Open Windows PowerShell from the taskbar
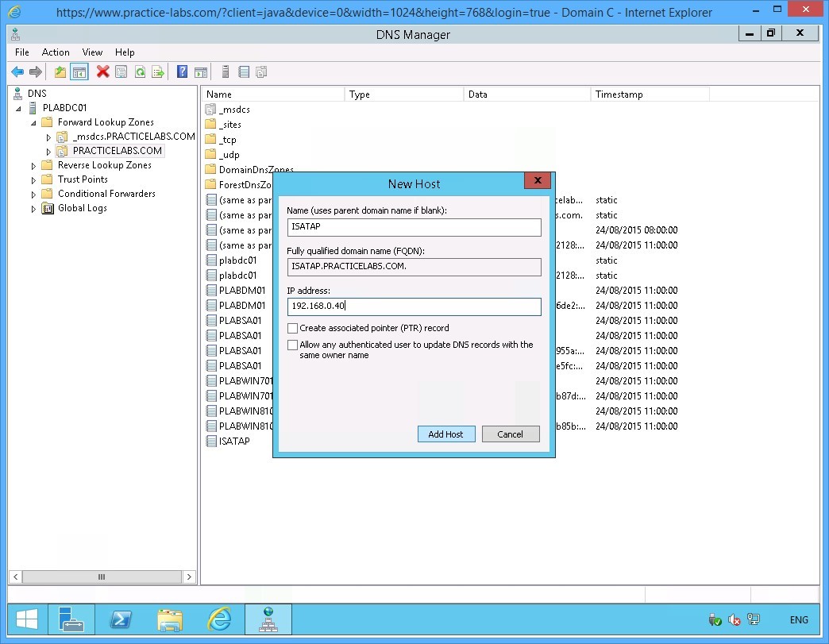Screen dimensions: 829x644 click(120, 619)
